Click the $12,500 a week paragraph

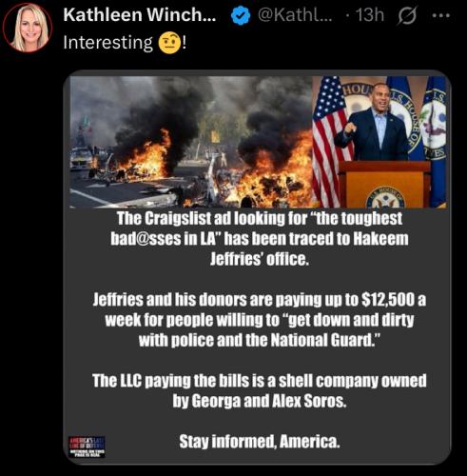coord(259,320)
